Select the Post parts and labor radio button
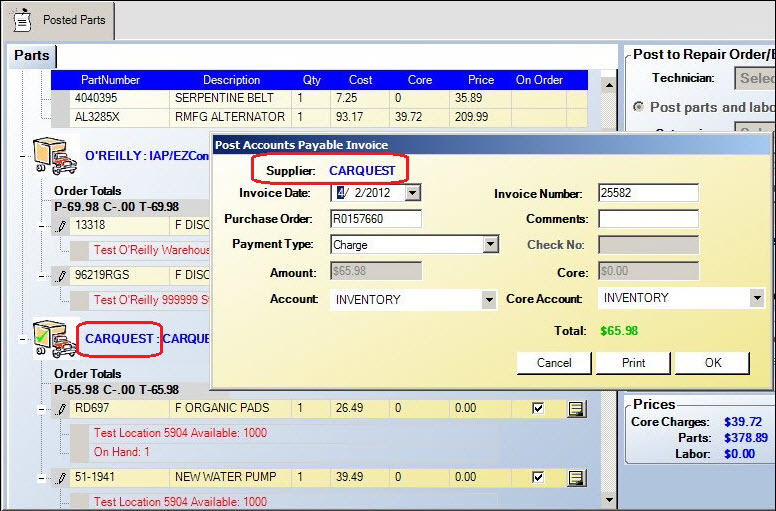 638,107
